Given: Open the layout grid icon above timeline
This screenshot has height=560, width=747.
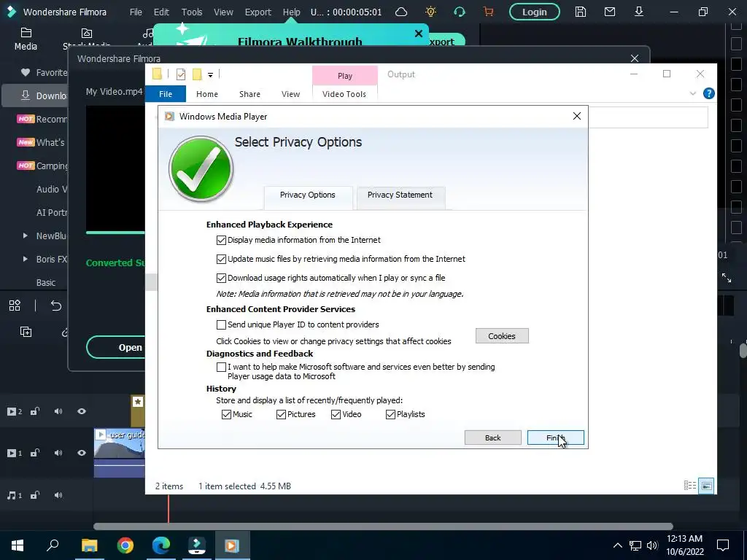Looking at the screenshot, I should [15, 306].
